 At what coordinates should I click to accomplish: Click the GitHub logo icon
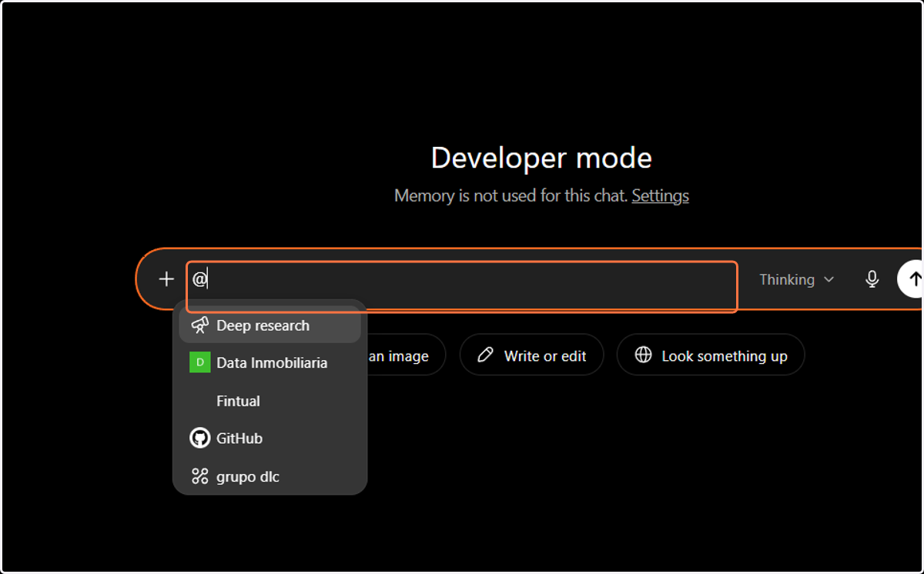click(x=199, y=438)
